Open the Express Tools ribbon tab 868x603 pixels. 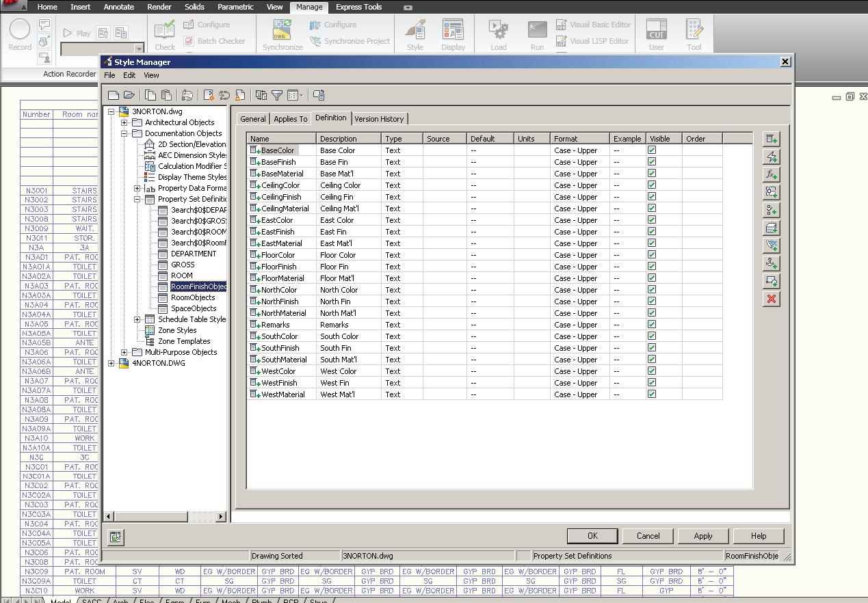(x=358, y=7)
